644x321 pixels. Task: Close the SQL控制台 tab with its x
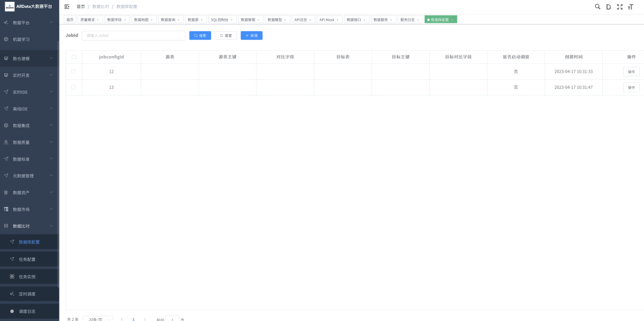[233, 20]
